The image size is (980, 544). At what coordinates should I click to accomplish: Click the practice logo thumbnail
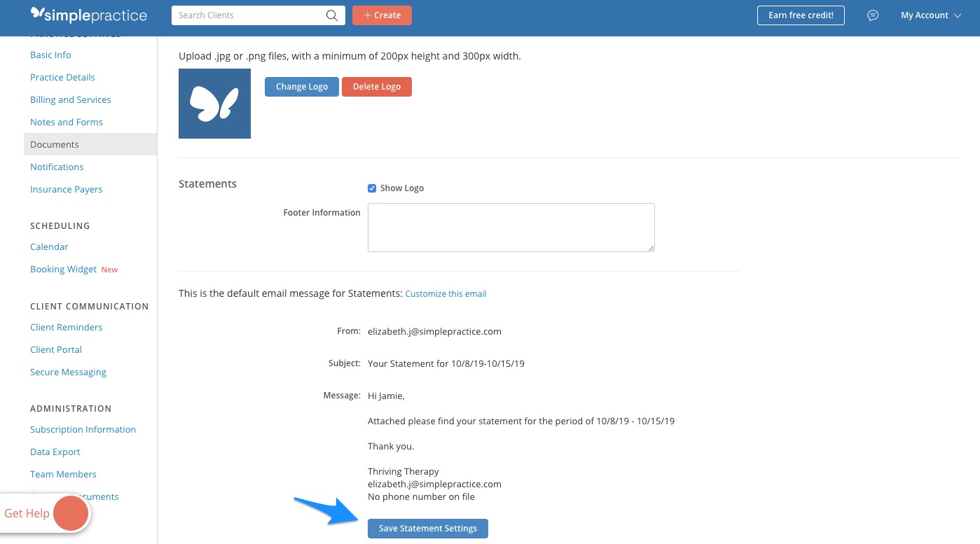(x=214, y=103)
